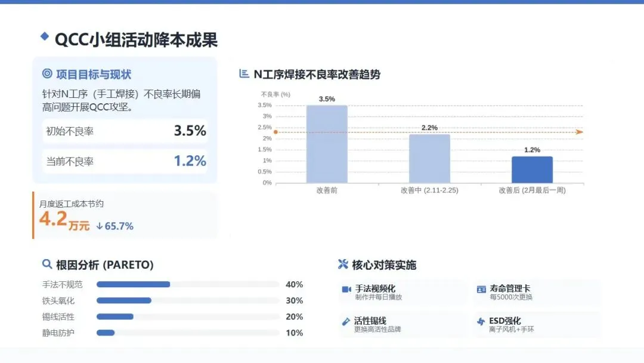Click the 静电防护 10% progress bar
The image size is (644, 363).
coord(106,333)
